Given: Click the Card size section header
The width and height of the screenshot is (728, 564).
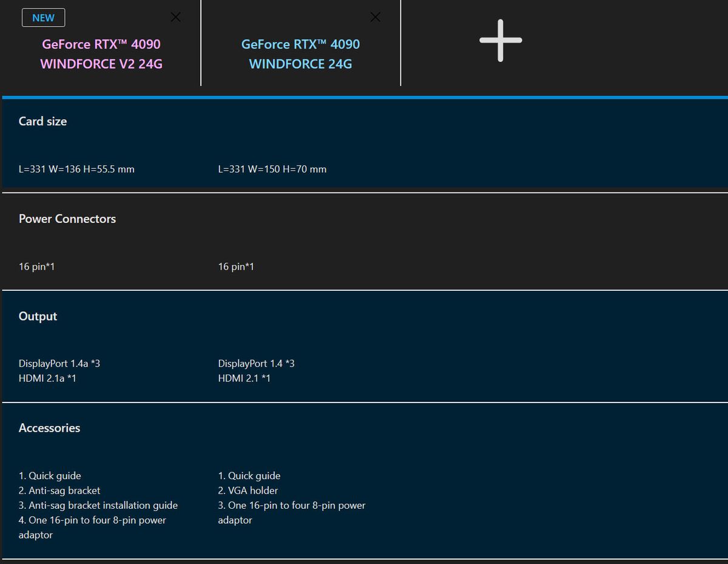Looking at the screenshot, I should point(43,121).
